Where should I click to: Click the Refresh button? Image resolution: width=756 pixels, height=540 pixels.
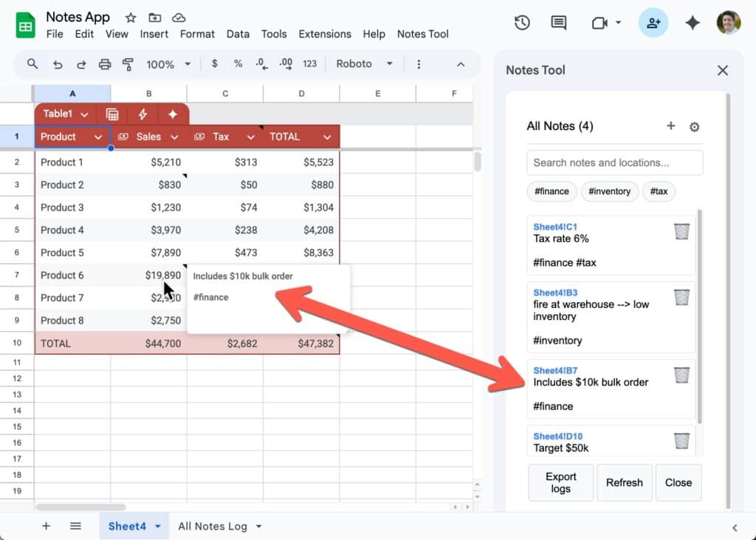tap(624, 482)
